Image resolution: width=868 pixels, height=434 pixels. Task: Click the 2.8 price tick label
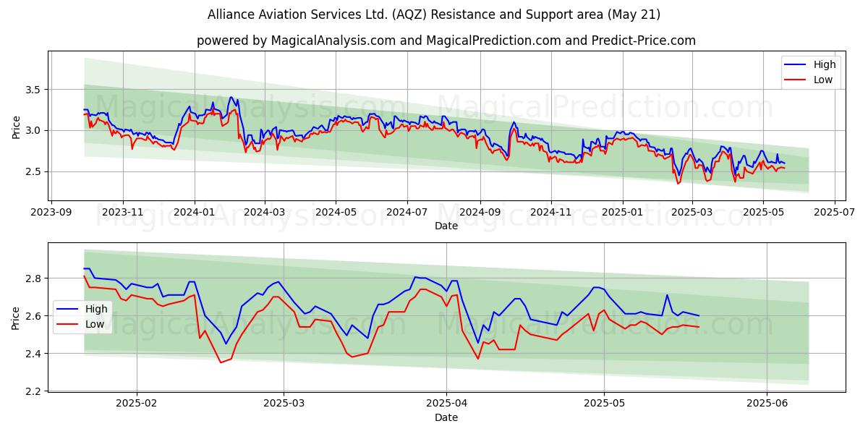[35, 278]
